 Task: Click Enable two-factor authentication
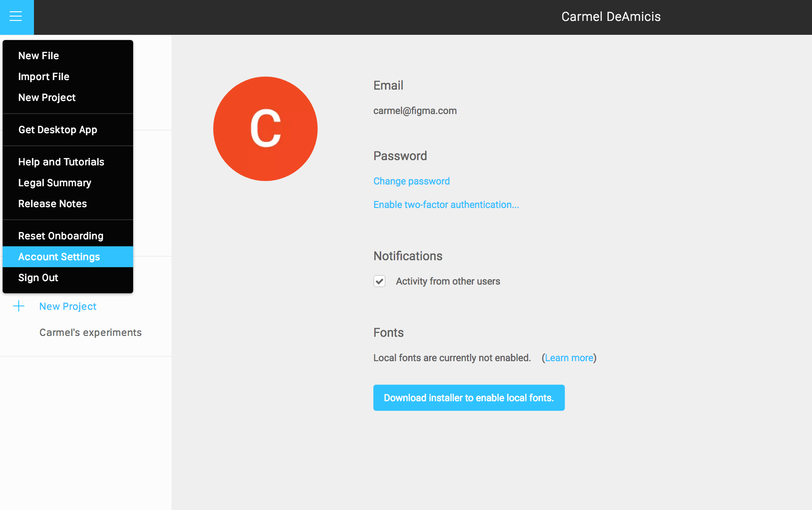pyautogui.click(x=446, y=204)
